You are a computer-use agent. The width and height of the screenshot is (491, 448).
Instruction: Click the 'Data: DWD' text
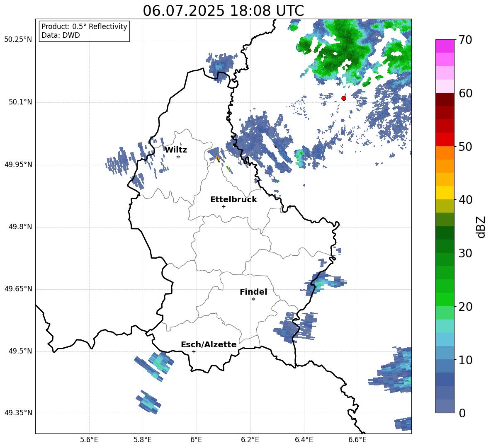61,35
